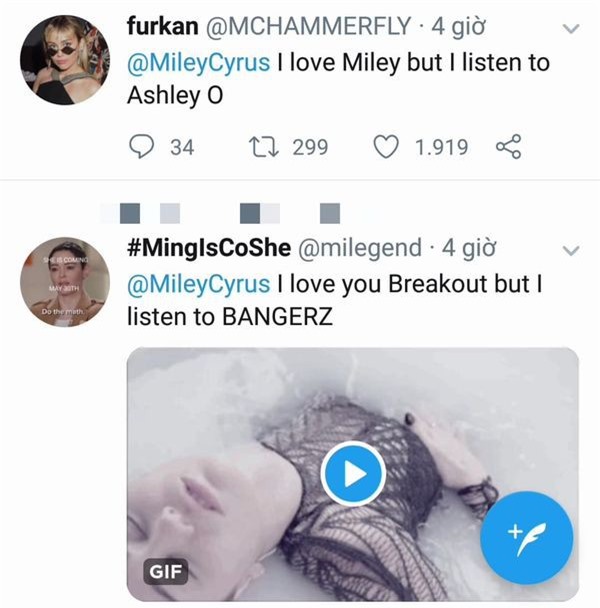Open #MingIsCoShe profile avatar

(64, 282)
